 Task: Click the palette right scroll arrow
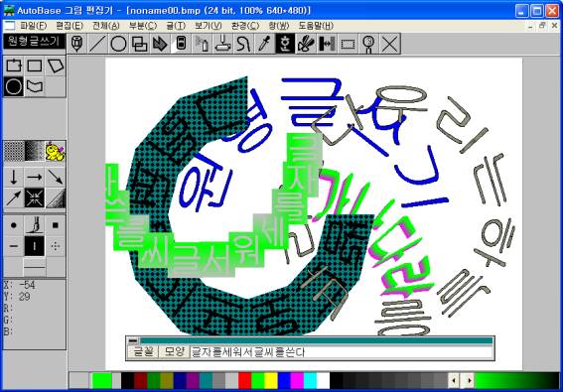468,381
